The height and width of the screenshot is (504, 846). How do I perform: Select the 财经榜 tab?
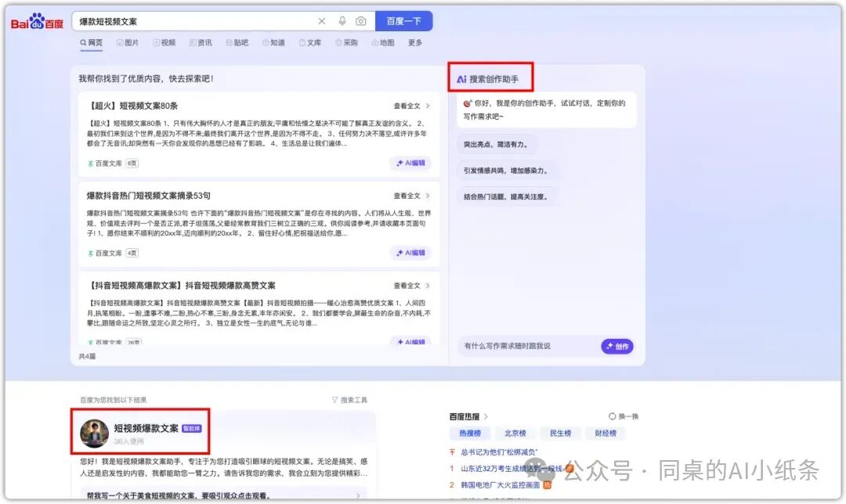click(x=606, y=434)
